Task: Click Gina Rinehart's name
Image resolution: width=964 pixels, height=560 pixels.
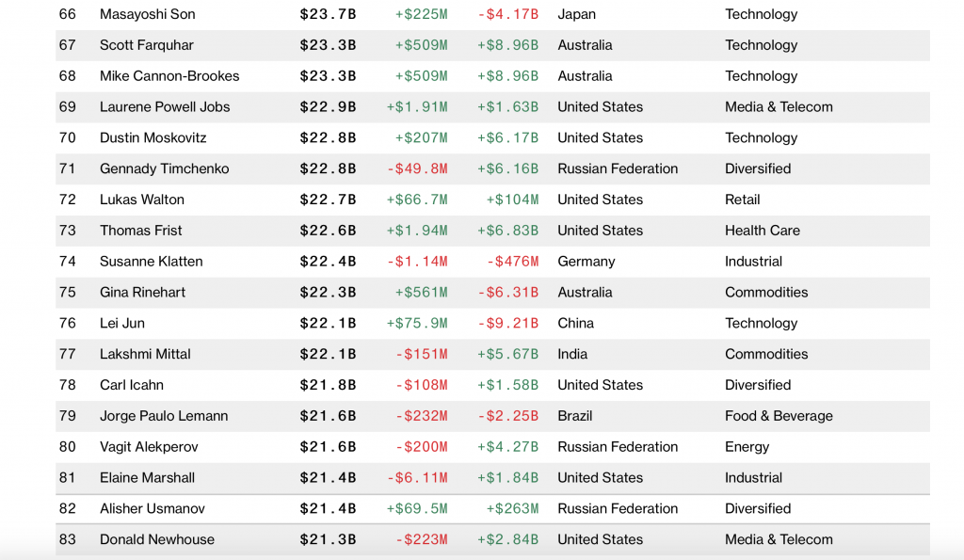Action: coord(142,293)
